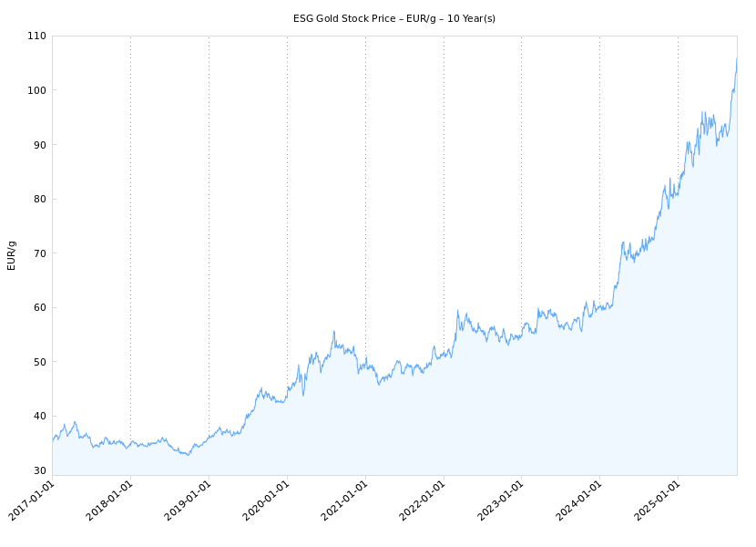The height and width of the screenshot is (547, 756).
Task: Select the 2025-01-01 x-axis date label
Action: click(x=659, y=501)
